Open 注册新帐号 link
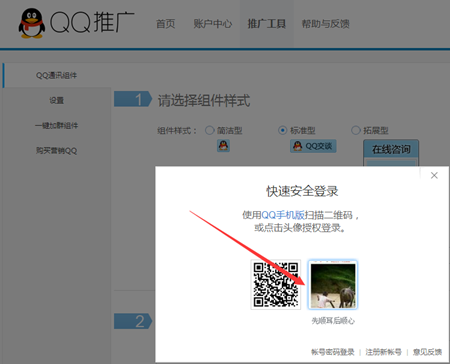The image size is (450, 364). 383,352
